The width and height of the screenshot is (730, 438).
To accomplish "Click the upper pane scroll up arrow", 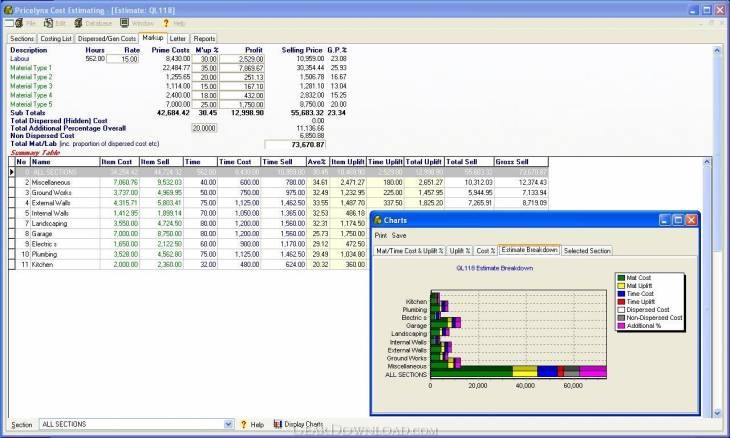I will click(x=717, y=50).
